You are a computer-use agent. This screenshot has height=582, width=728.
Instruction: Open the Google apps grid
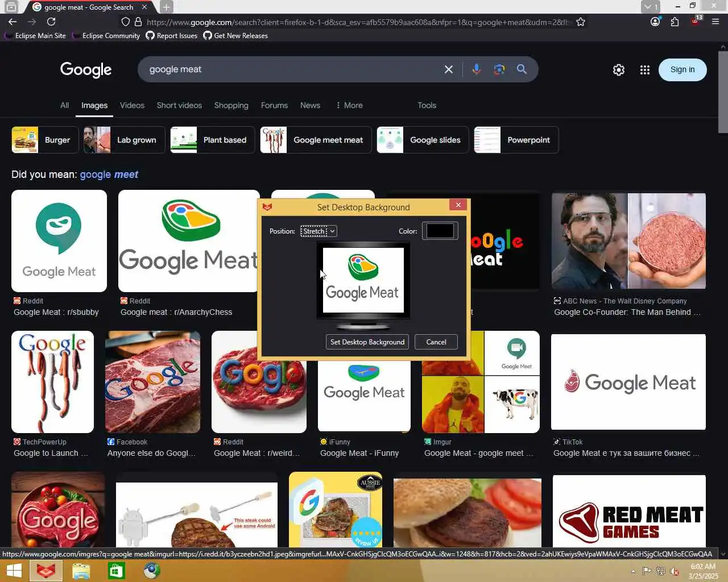coord(644,70)
